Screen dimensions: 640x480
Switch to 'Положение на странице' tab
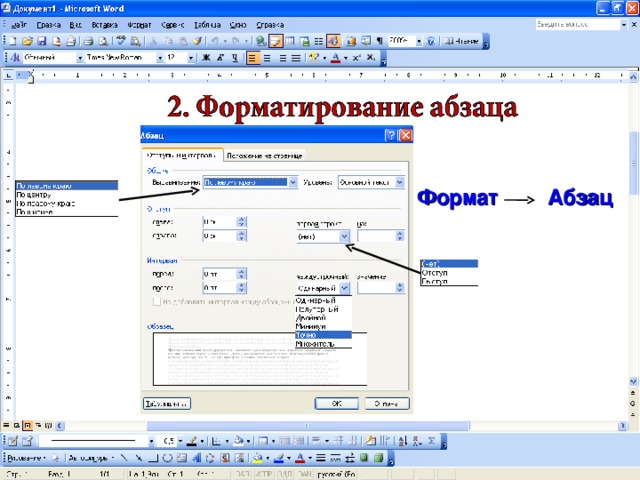264,156
